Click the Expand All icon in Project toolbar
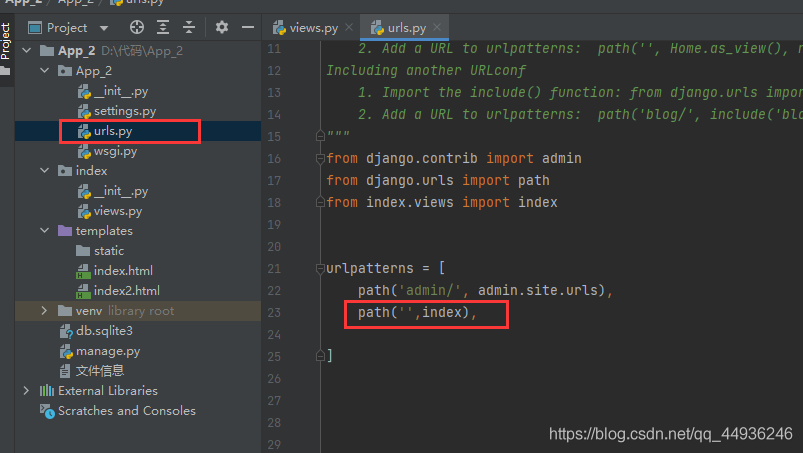803x453 pixels. (x=163, y=27)
